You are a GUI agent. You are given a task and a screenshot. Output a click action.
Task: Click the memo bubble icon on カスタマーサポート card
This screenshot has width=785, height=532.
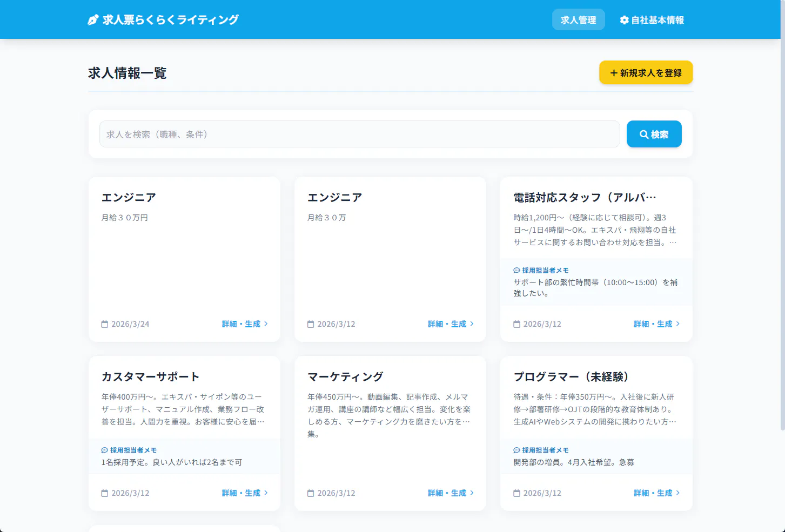click(x=105, y=450)
